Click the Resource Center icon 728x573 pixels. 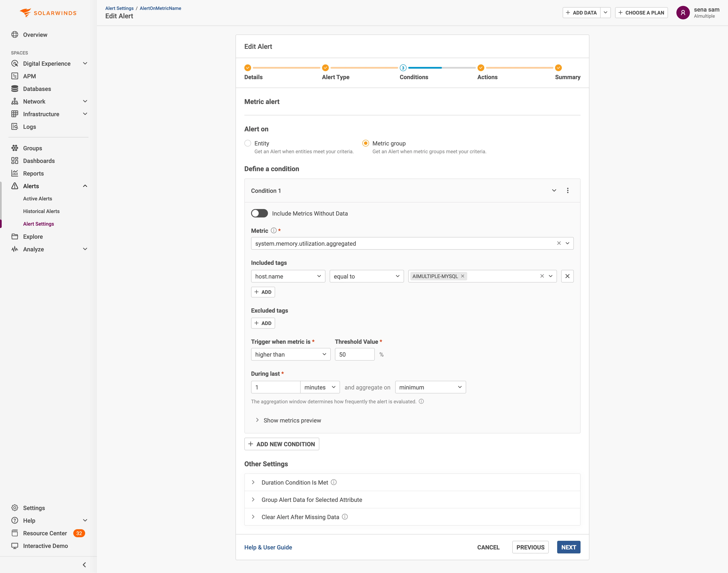point(15,533)
